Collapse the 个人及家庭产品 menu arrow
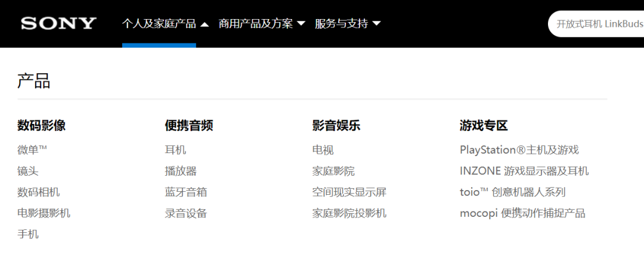The height and width of the screenshot is (277, 644). coord(205,24)
